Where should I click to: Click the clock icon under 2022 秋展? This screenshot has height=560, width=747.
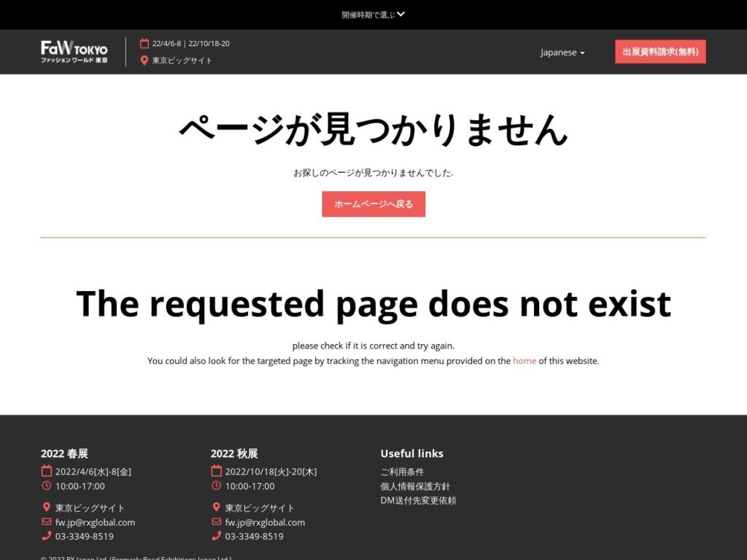pos(216,486)
